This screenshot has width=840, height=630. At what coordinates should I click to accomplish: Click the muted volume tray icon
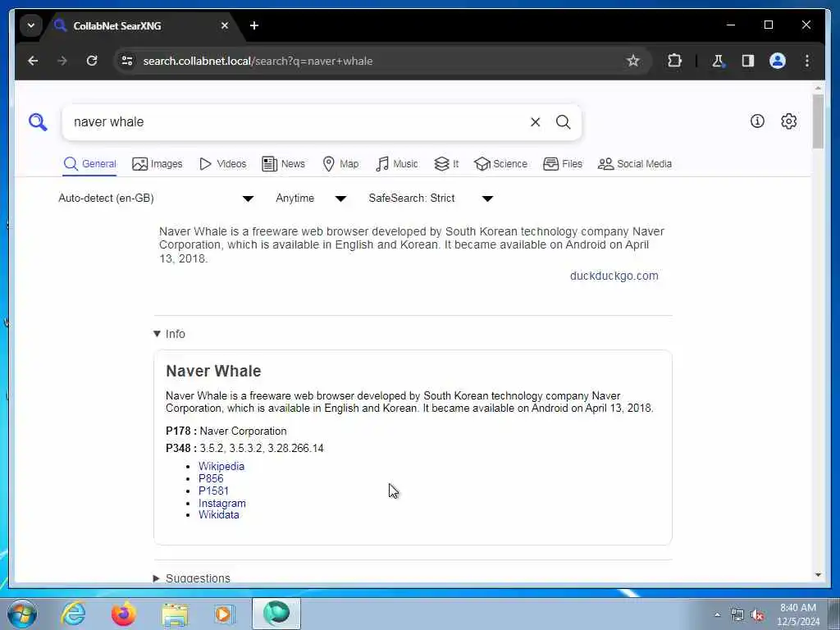pyautogui.click(x=757, y=615)
